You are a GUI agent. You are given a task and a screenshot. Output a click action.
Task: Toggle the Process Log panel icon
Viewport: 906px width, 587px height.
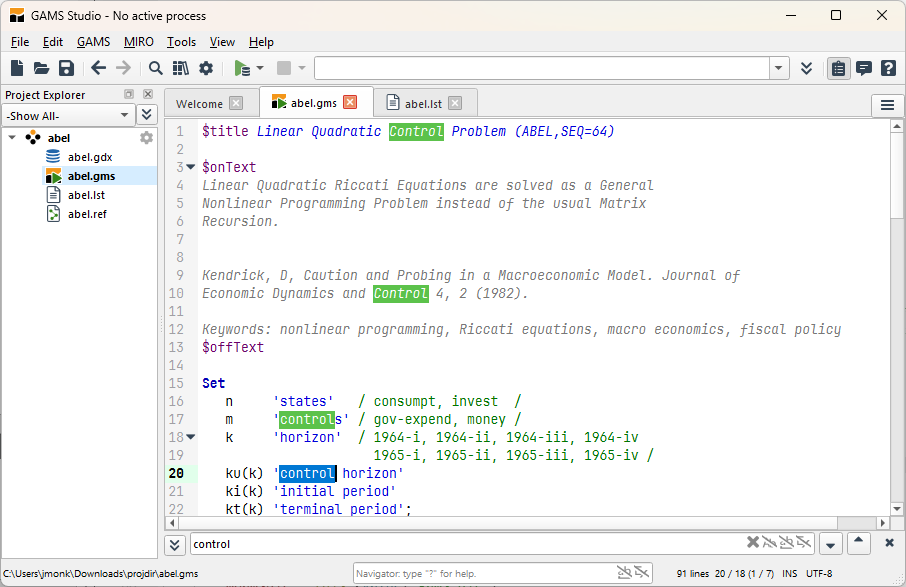[863, 68]
